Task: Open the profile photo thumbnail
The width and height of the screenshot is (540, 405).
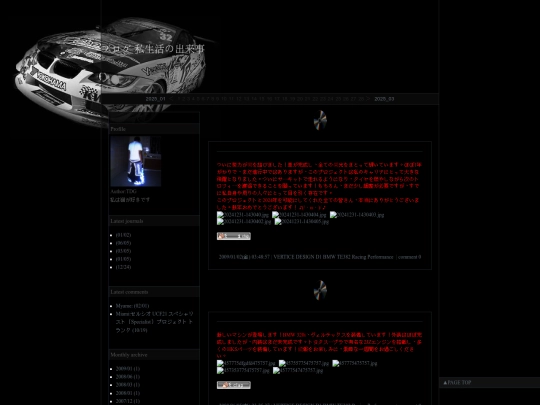Action: click(136, 161)
